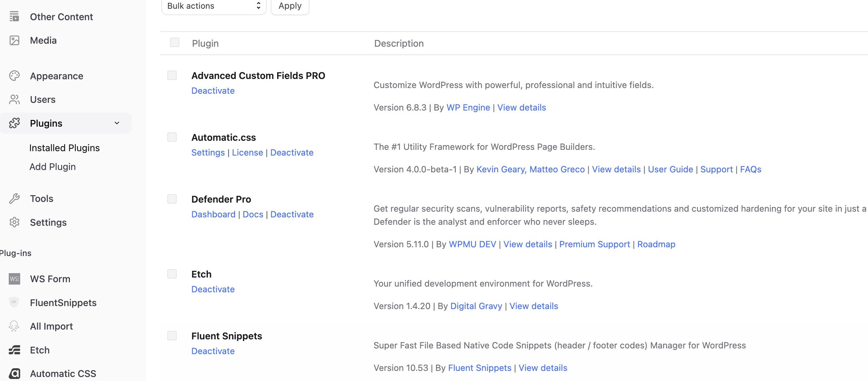
Task: Open the Media menu item
Action: click(43, 40)
